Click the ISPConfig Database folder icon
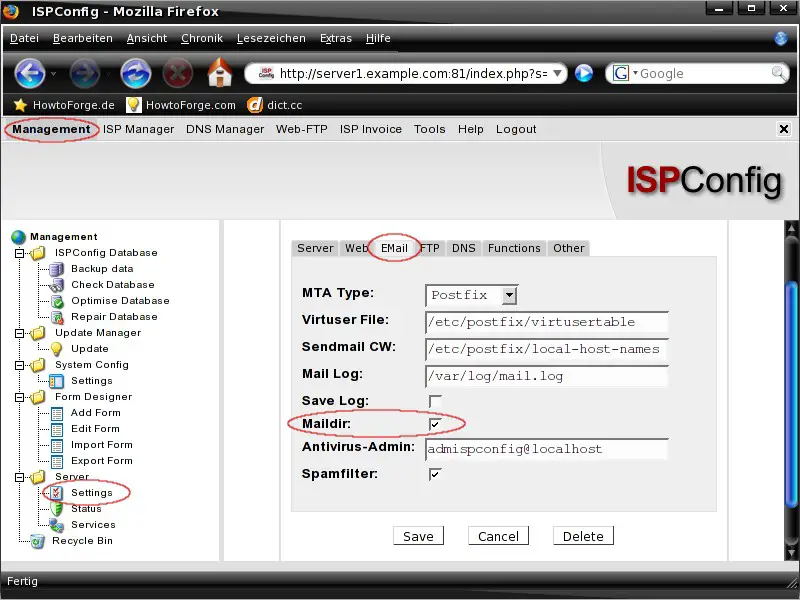800x600 pixels. [x=38, y=253]
